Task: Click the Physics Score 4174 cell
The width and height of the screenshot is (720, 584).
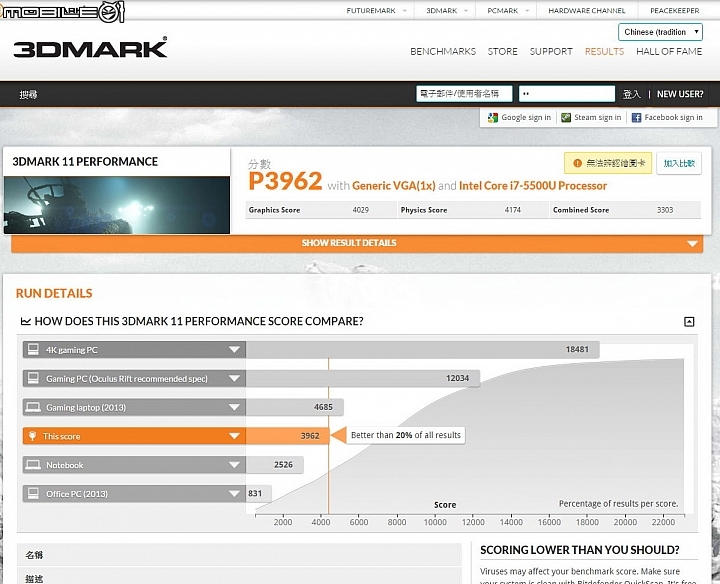Action: 473,210
